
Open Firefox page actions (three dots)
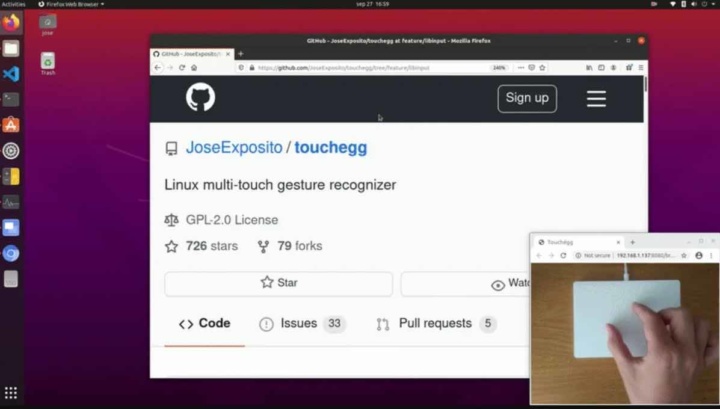pos(521,67)
